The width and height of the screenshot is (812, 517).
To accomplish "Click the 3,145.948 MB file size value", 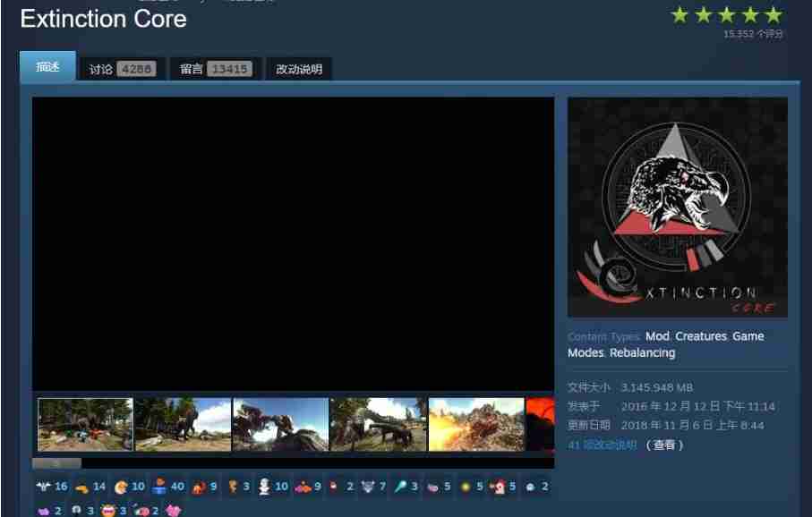I will coord(656,387).
